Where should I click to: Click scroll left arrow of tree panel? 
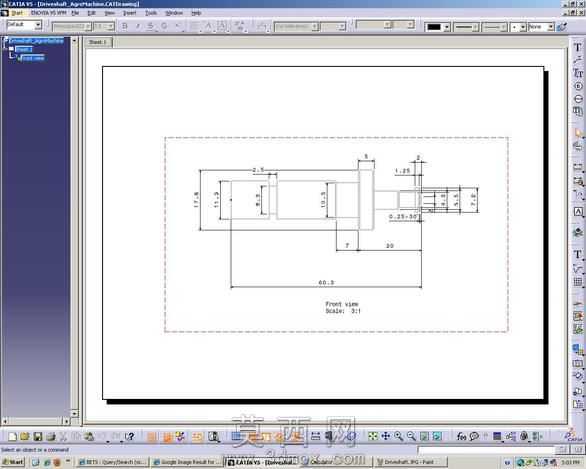click(4, 421)
